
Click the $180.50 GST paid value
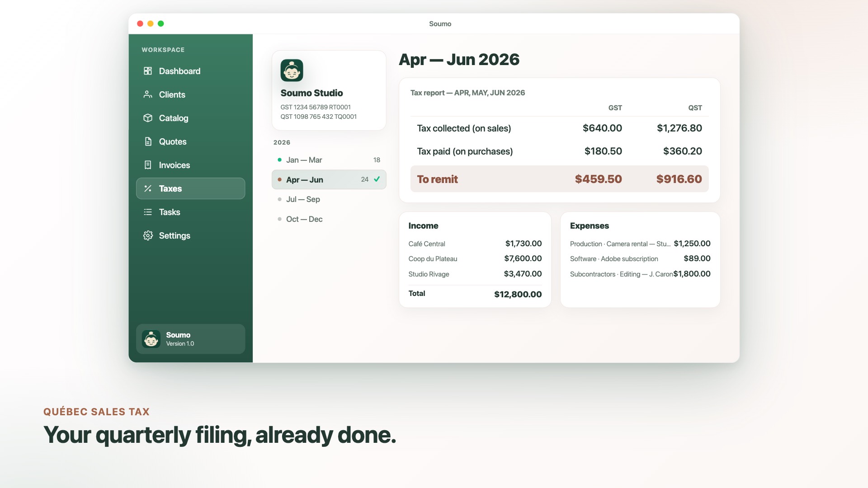tap(603, 151)
